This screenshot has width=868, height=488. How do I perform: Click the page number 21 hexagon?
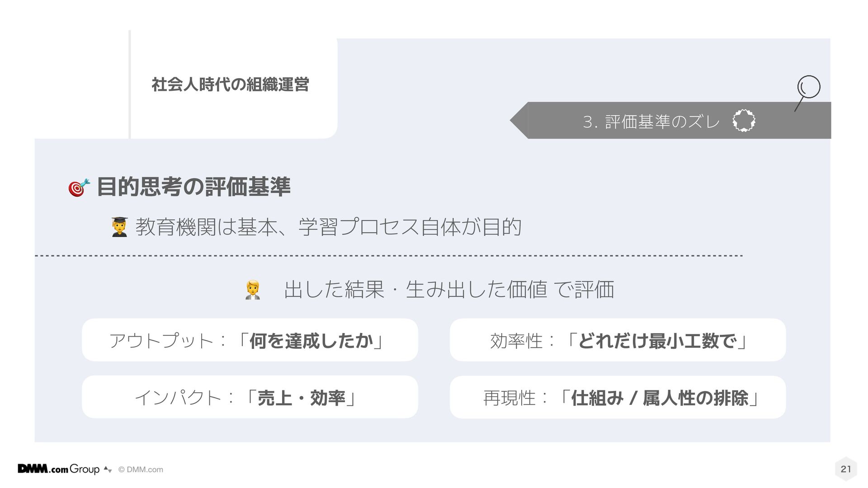pos(846,469)
